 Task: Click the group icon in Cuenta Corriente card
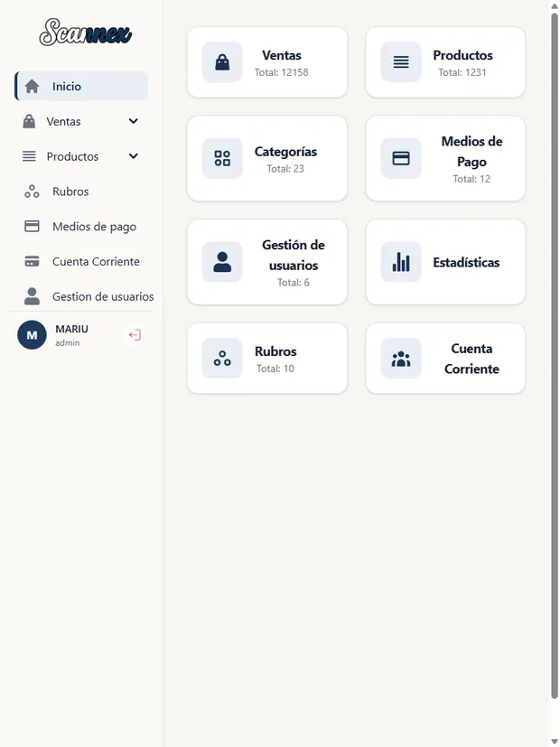[401, 359]
